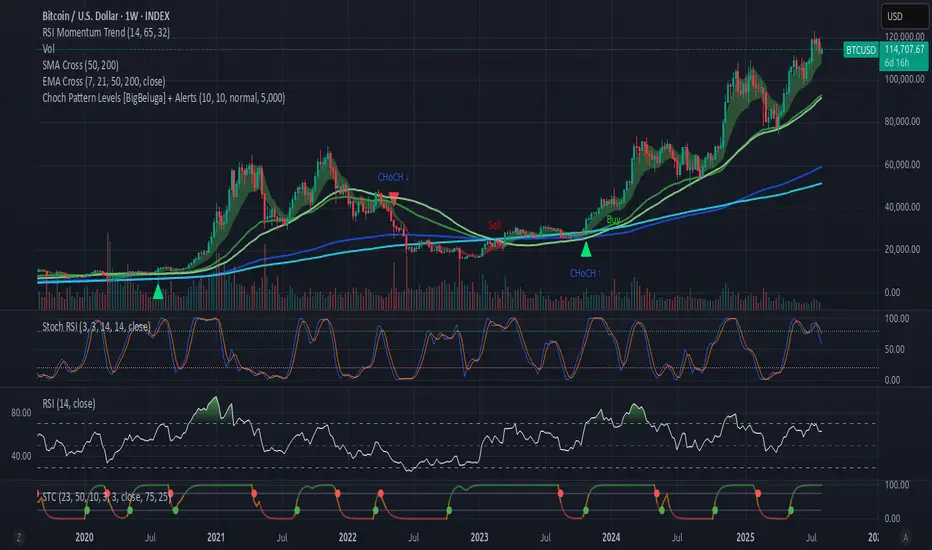
Task: Click the 2021 time axis label
Action: 216,538
